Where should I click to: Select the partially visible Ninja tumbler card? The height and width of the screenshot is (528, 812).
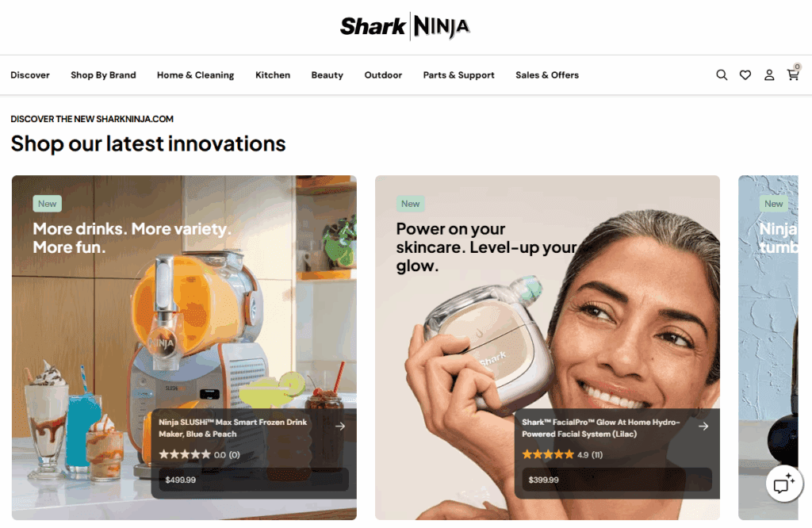[x=768, y=347]
